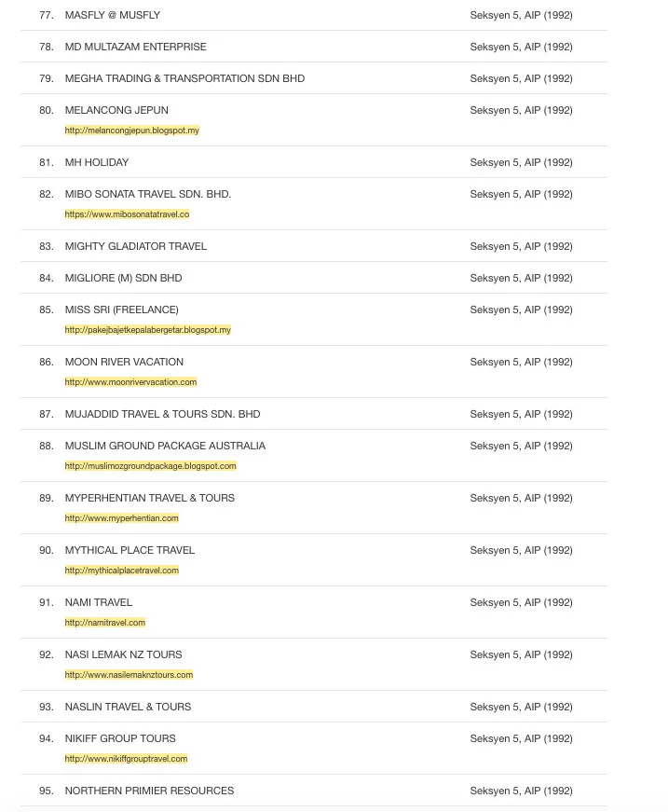Visit the nasilemaknztours.com link
This screenshot has width=668, height=812.
tap(129, 675)
